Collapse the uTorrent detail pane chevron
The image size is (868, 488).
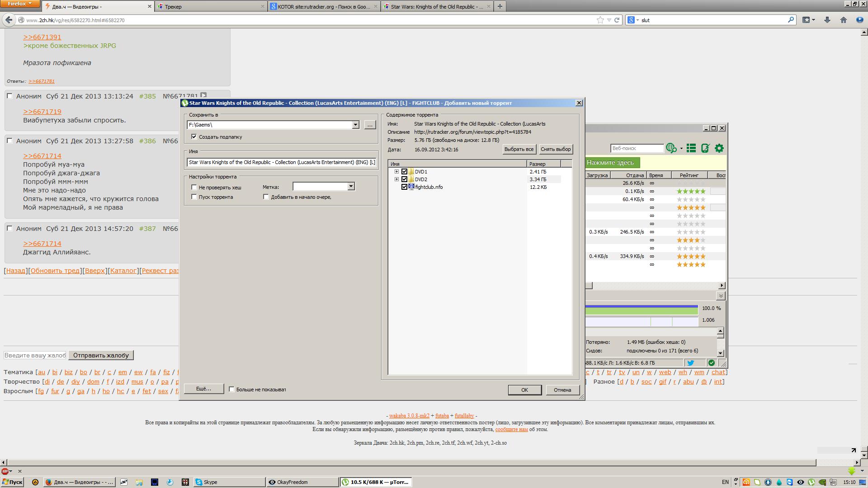721,296
